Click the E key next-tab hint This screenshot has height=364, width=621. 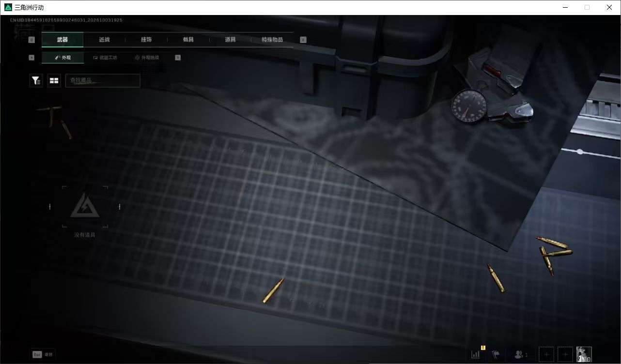pos(303,40)
